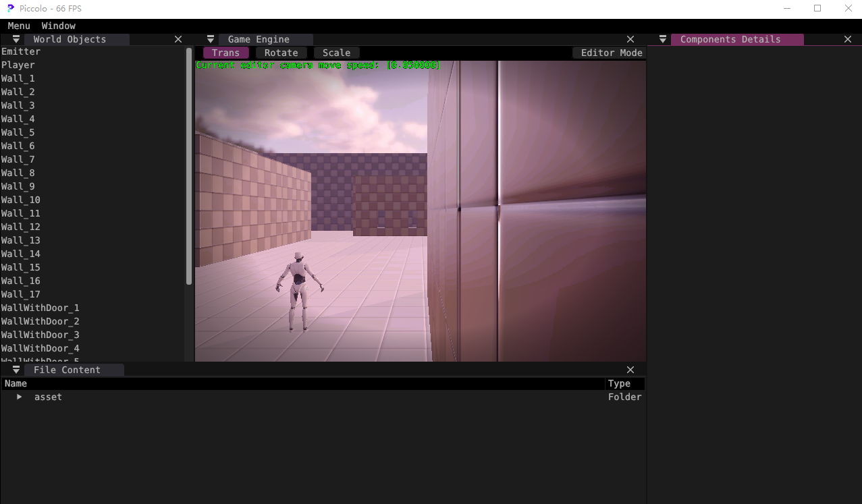This screenshot has height=504, width=862.
Task: Click the World Objects panel options arrow icon
Action: pyautogui.click(x=15, y=38)
